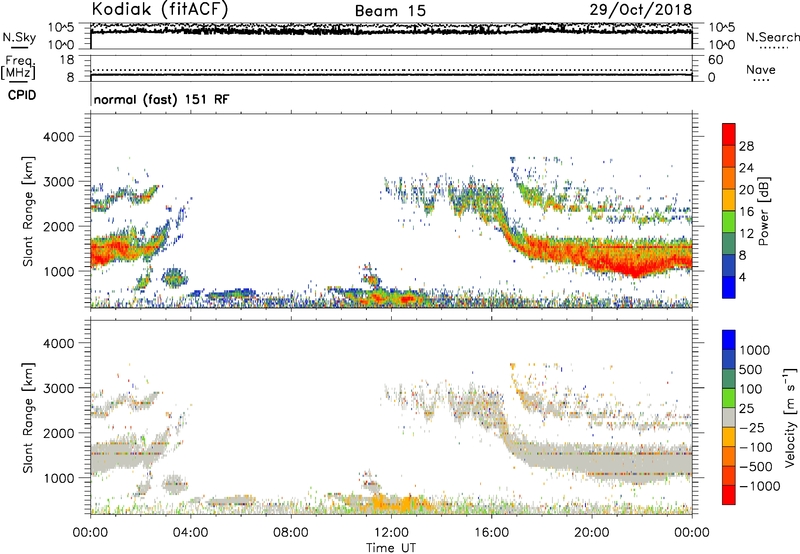Click the -1000 tick on the velocity colorbar
The image size is (800, 554).
click(x=760, y=486)
